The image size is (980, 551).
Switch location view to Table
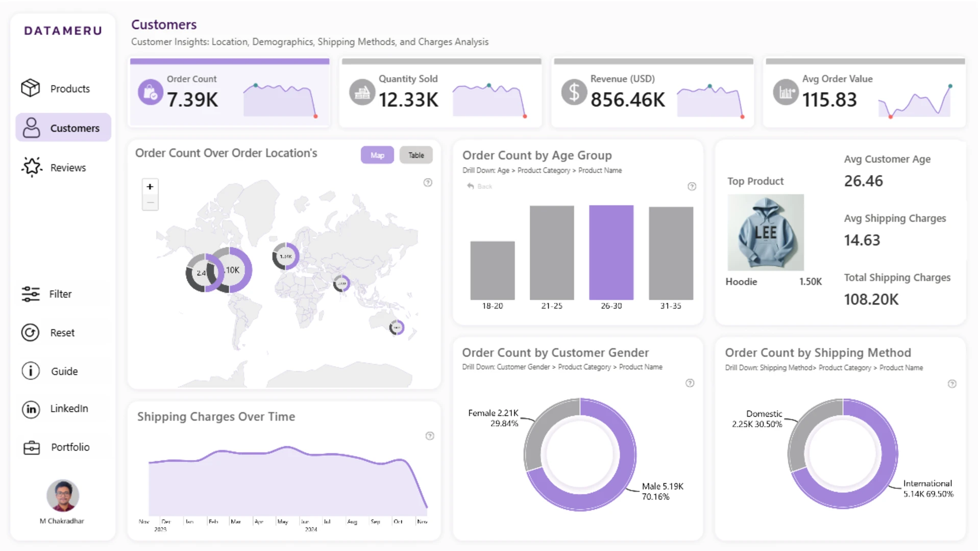tap(416, 155)
